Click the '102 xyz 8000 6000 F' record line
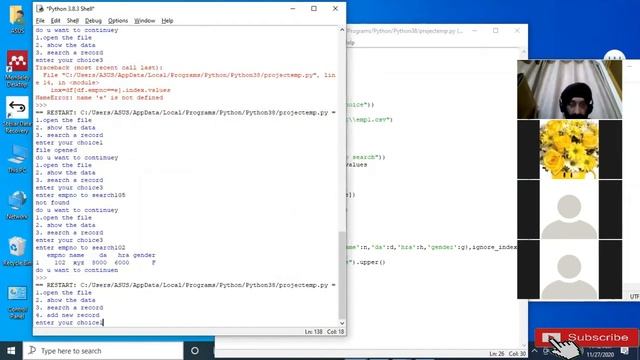Viewport: 640px width, 360px height. [x=96, y=262]
